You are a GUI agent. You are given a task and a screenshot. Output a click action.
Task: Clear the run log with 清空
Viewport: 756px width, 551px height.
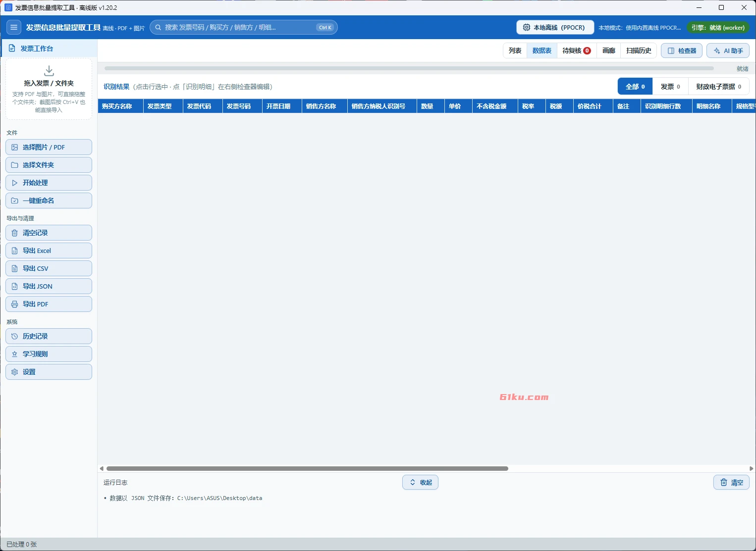tap(731, 483)
